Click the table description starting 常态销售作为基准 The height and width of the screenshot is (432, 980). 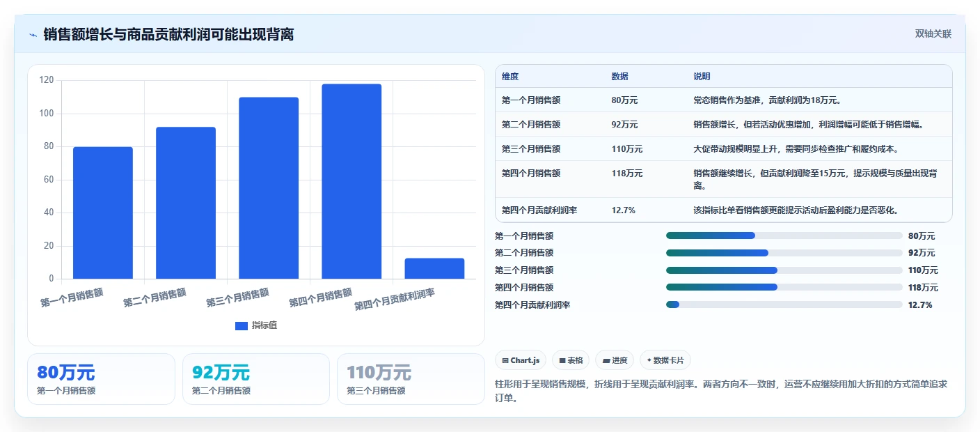pyautogui.click(x=768, y=100)
